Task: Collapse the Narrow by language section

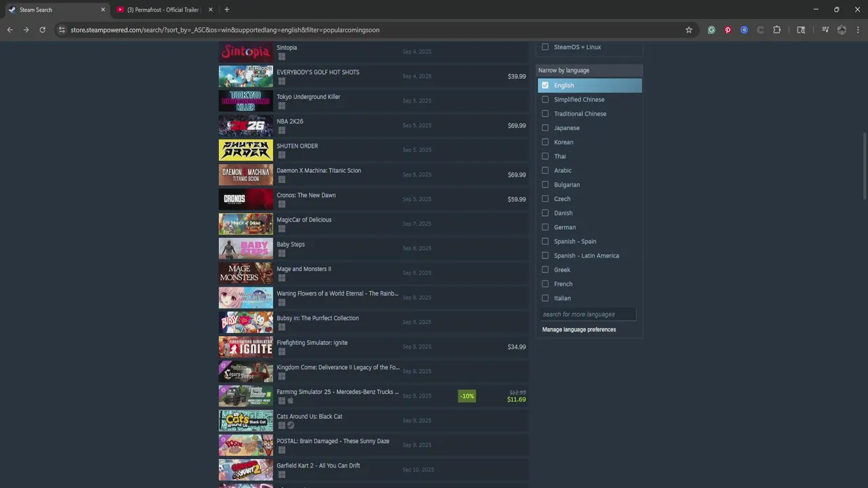Action: coord(589,70)
